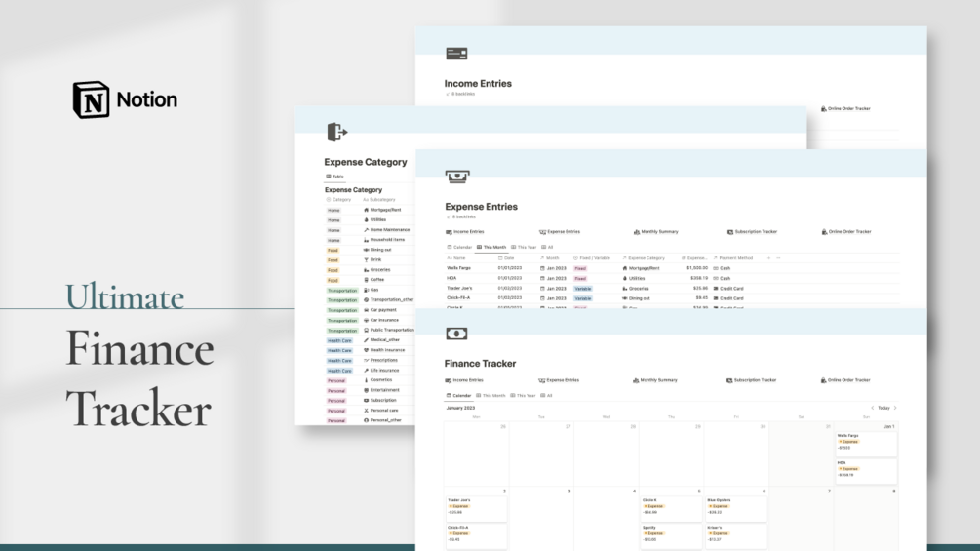Select This Month tab in Expense Entries page
The height and width of the screenshot is (551, 980).
point(491,247)
